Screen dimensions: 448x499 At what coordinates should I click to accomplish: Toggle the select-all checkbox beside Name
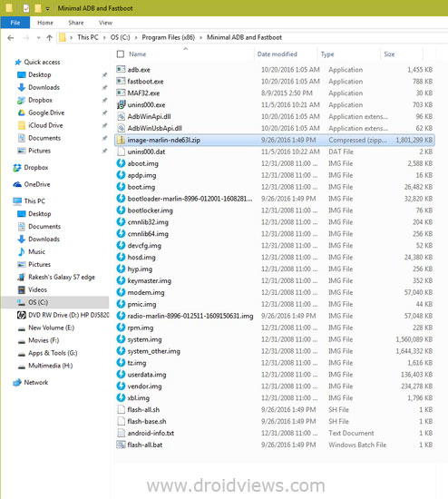[121, 54]
